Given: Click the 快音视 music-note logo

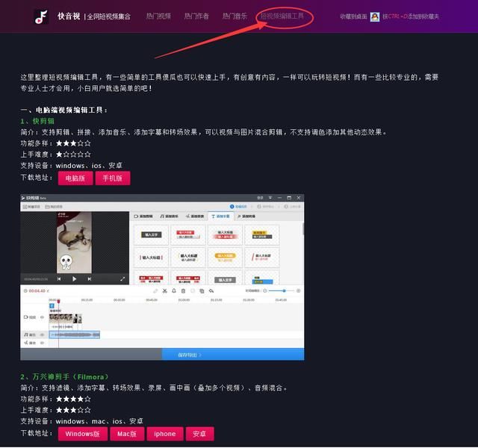Looking at the screenshot, I should (41, 16).
